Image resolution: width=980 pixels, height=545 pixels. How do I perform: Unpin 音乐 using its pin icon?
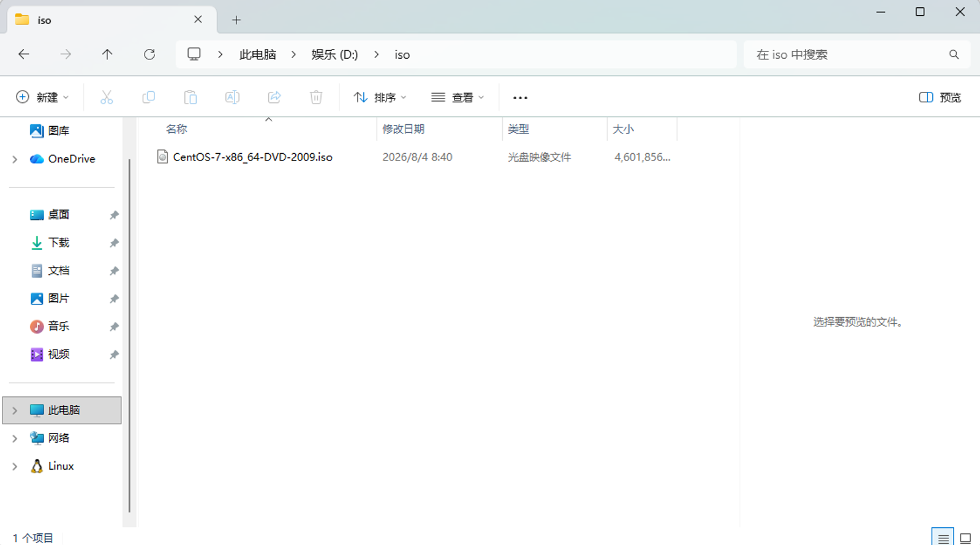(114, 326)
